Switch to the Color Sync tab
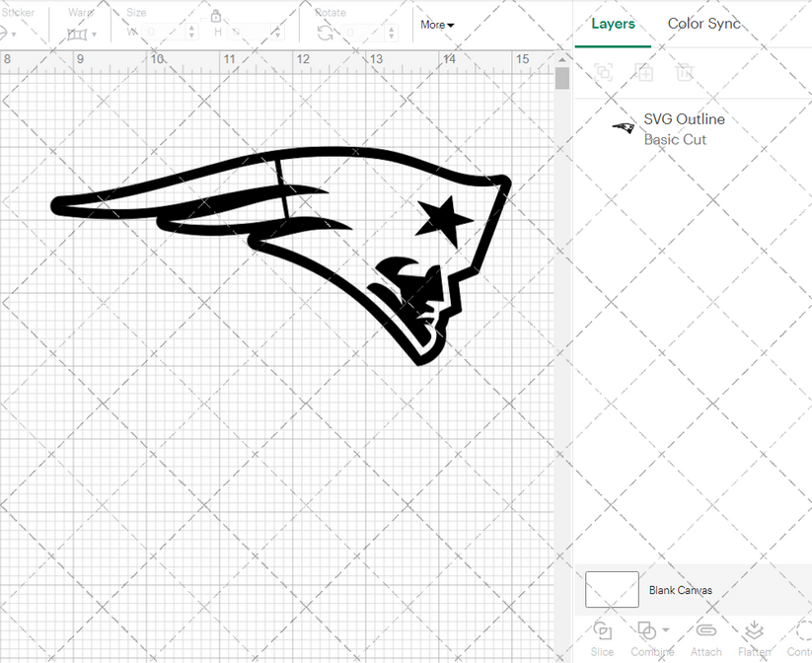This screenshot has width=812, height=663. tap(704, 23)
